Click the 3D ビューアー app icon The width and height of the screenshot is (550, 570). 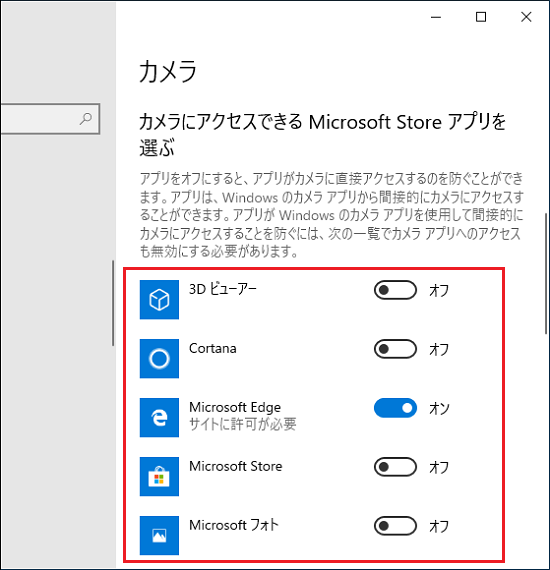click(x=159, y=300)
